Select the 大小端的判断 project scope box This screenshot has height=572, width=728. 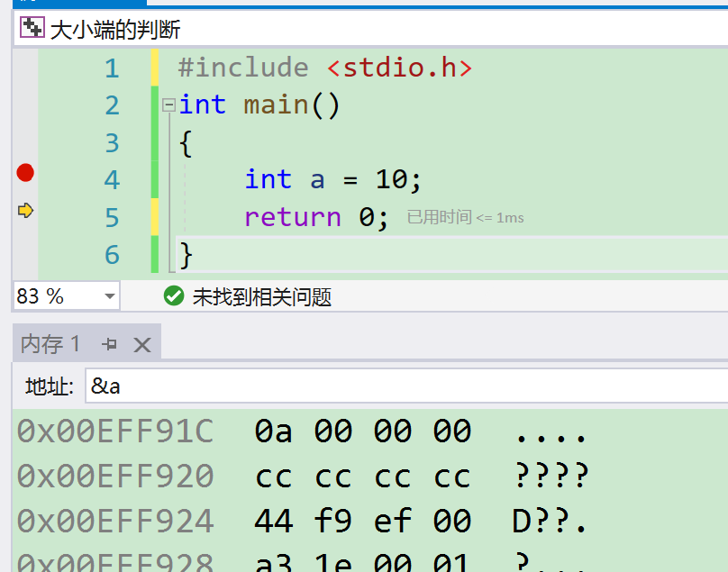click(370, 29)
